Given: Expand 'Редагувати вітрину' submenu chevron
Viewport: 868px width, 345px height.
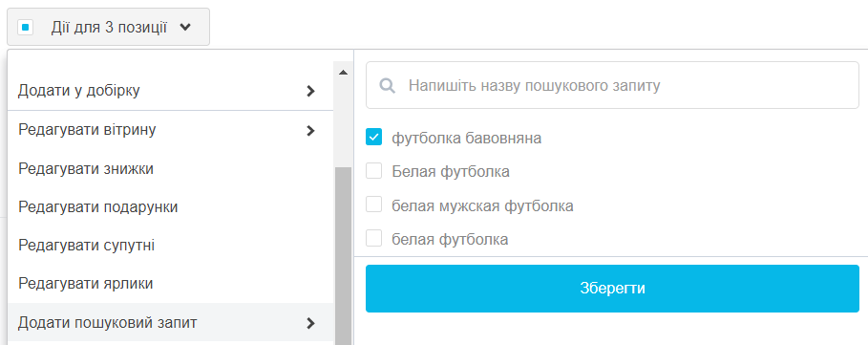Looking at the screenshot, I should click(x=310, y=131).
